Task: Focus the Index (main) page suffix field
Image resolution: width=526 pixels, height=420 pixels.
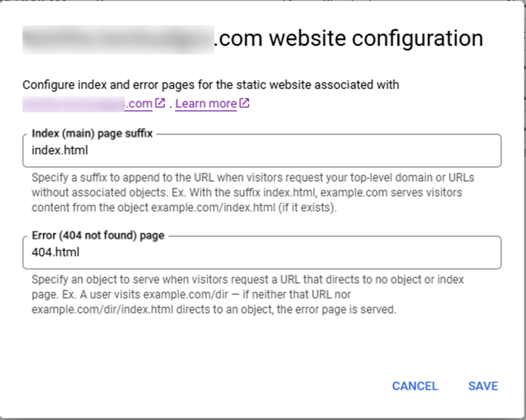Action: [x=262, y=151]
